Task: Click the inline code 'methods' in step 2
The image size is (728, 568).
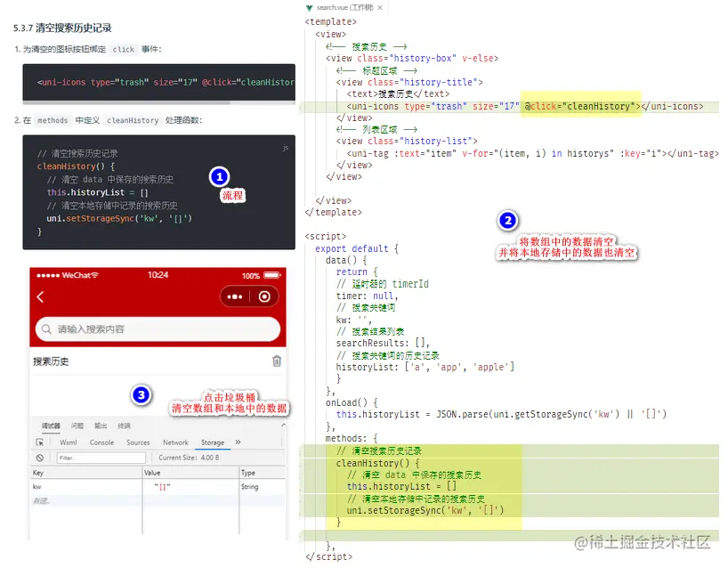Action: 53,120
